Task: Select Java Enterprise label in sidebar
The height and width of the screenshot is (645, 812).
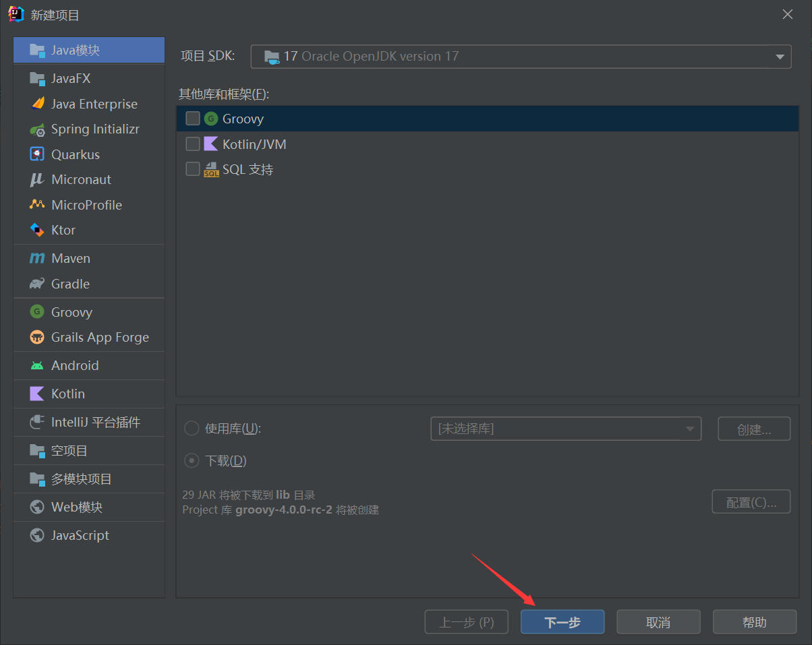Action: coord(94,104)
